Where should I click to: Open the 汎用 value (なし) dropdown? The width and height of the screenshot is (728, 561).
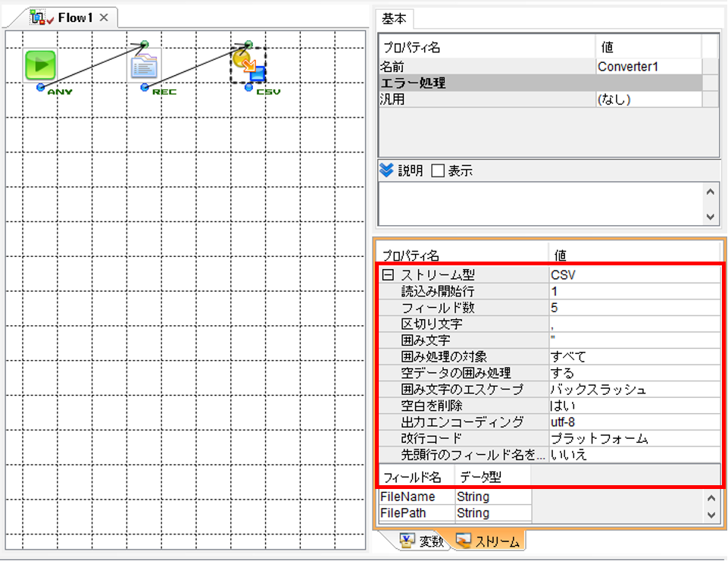tap(648, 99)
